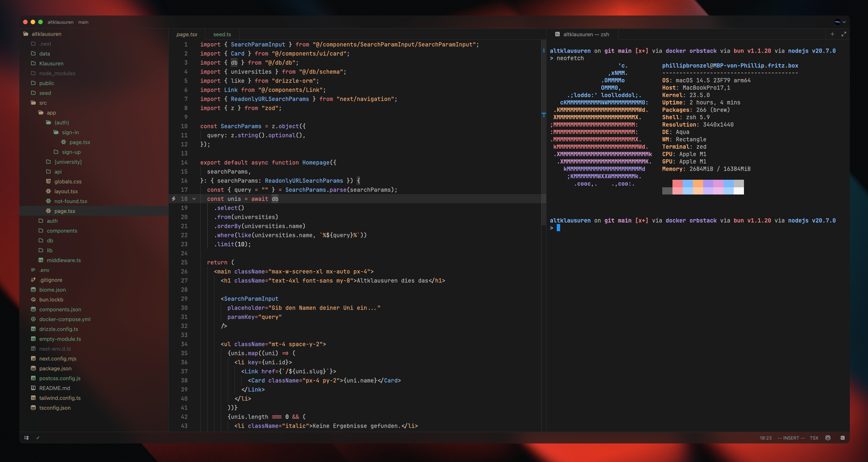Click the altklausuren project name in title bar
This screenshot has height=462, width=868.
point(61,22)
